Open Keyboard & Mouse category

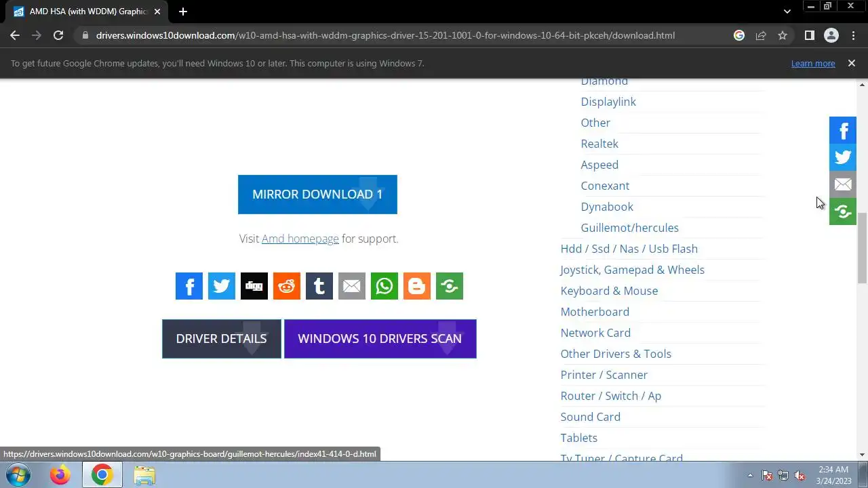pyautogui.click(x=609, y=291)
